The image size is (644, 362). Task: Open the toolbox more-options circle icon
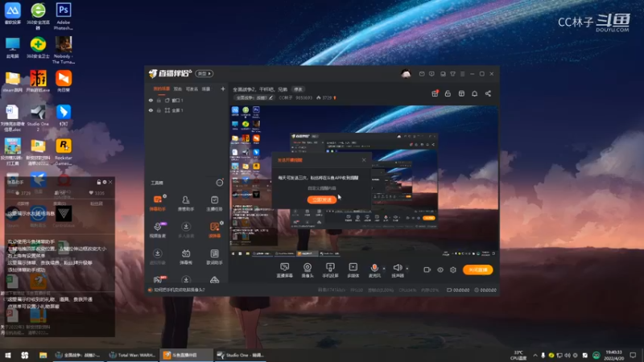(x=220, y=183)
